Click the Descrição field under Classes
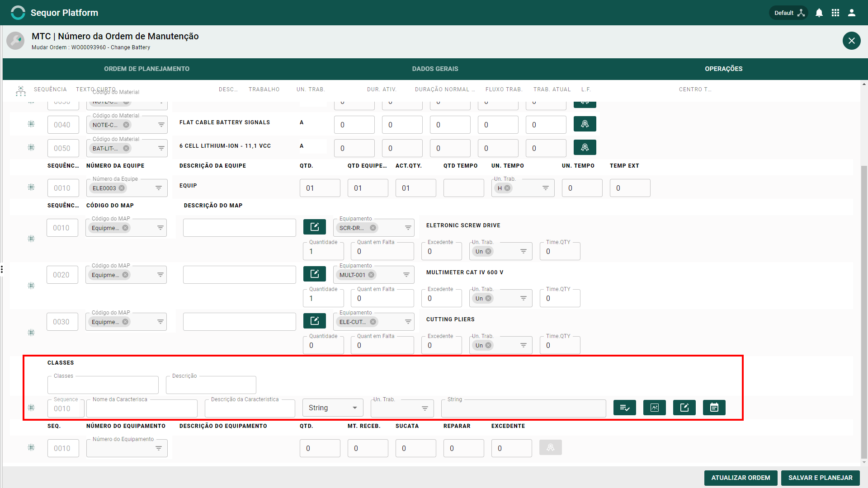868x488 pixels. 211,385
